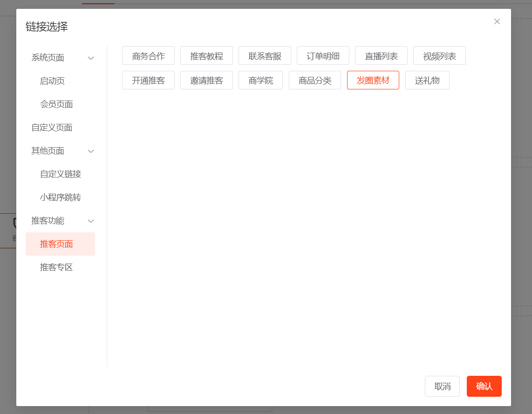Viewport: 532px width, 414px height.
Task: Select 启动页 in the sidebar
Action: tap(52, 81)
